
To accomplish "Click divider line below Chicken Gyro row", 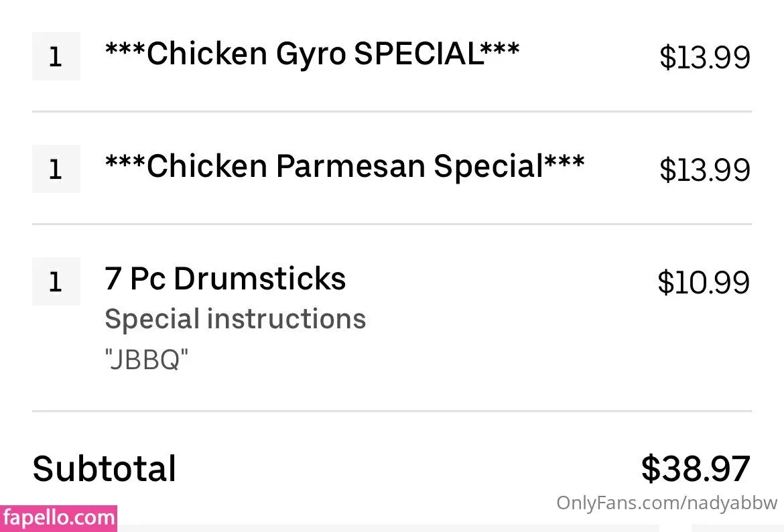I will [x=391, y=111].
